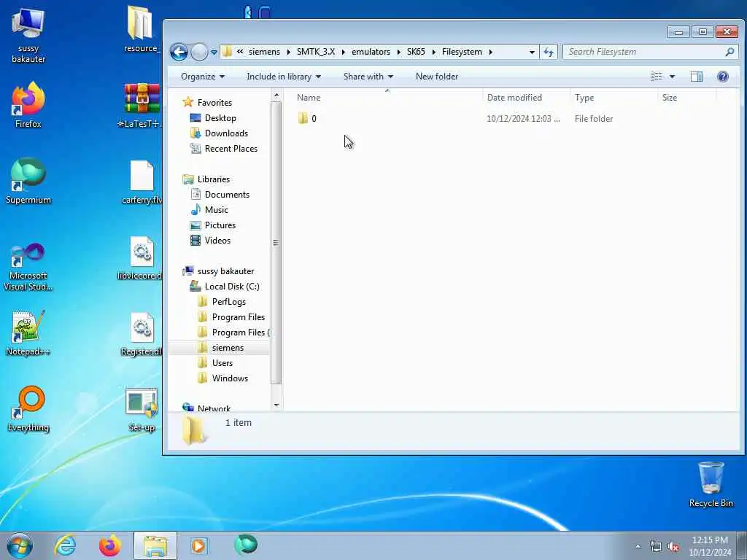Image resolution: width=747 pixels, height=560 pixels.
Task: Open the address bar history dropdown
Action: pos(532,52)
